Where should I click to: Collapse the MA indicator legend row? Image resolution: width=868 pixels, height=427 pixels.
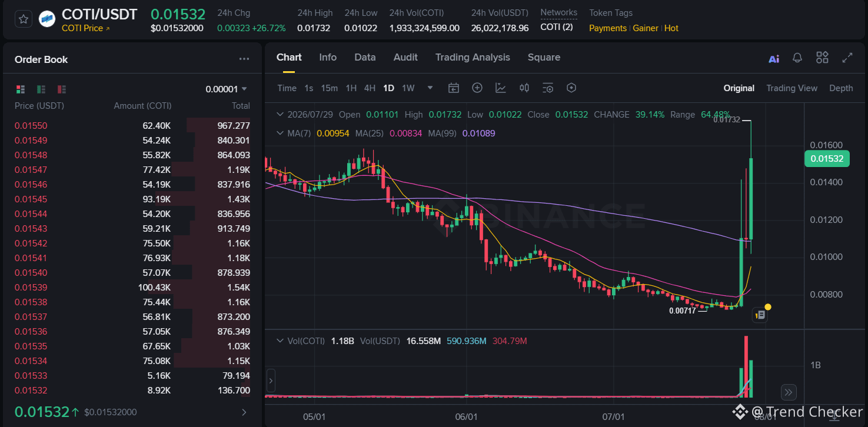coord(280,134)
